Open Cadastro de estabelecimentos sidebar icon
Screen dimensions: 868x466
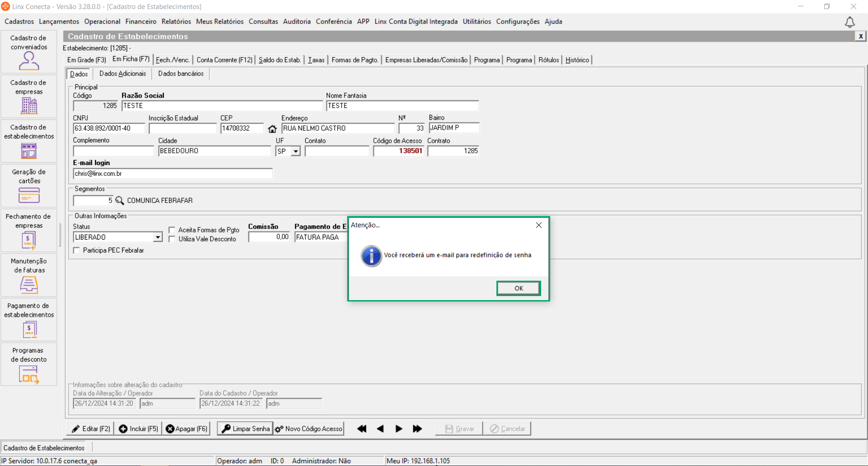(29, 151)
